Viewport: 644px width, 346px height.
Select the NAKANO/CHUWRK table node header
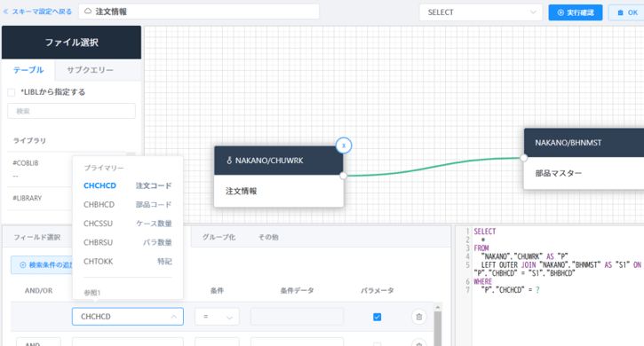278,161
